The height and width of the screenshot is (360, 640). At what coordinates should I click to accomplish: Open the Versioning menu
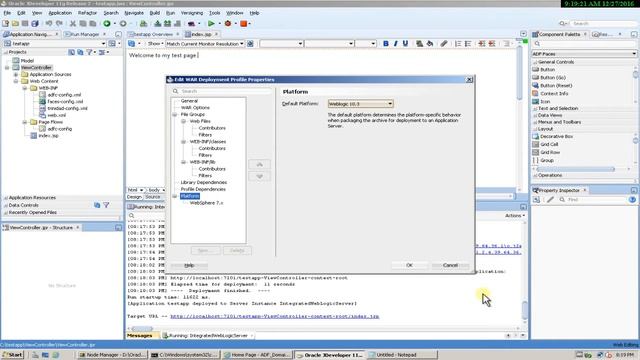191,13
